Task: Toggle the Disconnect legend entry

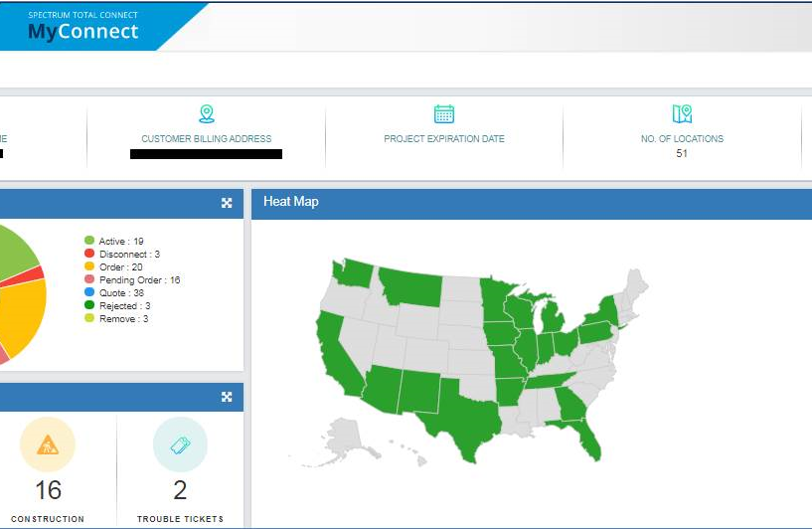Action: tap(128, 254)
